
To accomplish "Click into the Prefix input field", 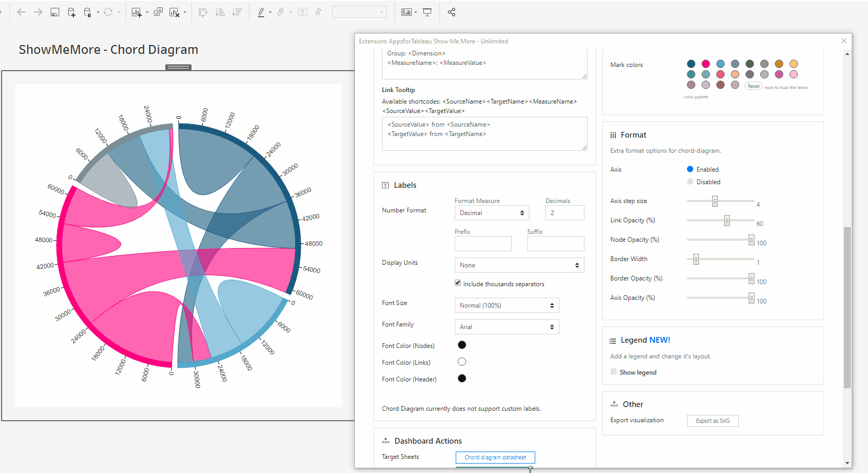I will pyautogui.click(x=483, y=243).
